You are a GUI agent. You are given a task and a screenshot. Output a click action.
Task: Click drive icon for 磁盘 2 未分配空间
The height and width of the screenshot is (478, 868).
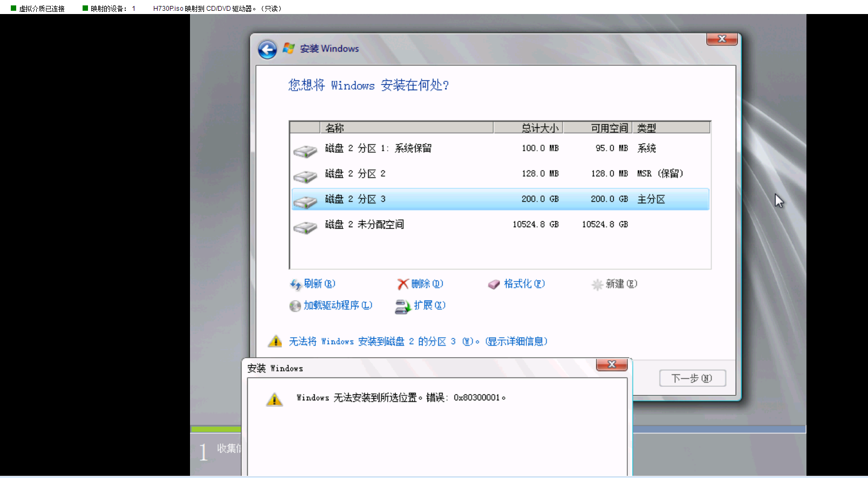pos(305,227)
